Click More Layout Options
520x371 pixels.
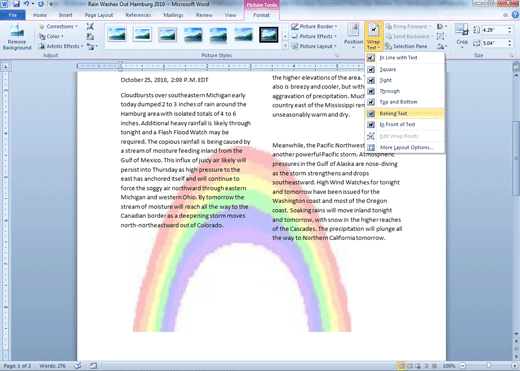tap(405, 147)
